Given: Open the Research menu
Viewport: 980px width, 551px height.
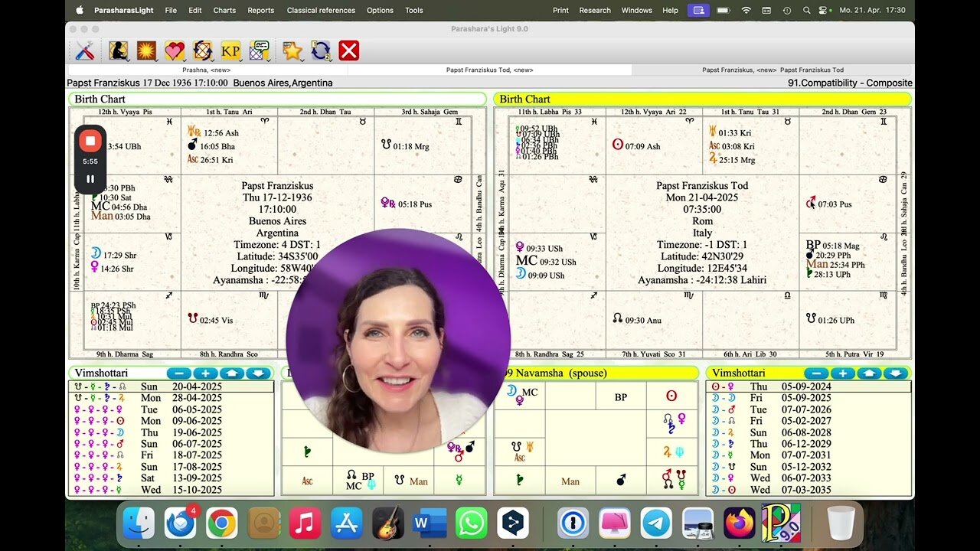Looking at the screenshot, I should [595, 10].
